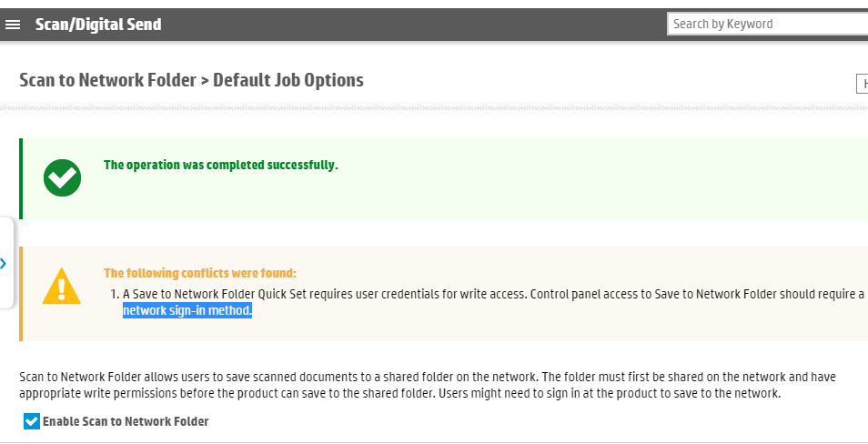Open the hamburger navigation menu
868x444 pixels.
pyautogui.click(x=13, y=25)
